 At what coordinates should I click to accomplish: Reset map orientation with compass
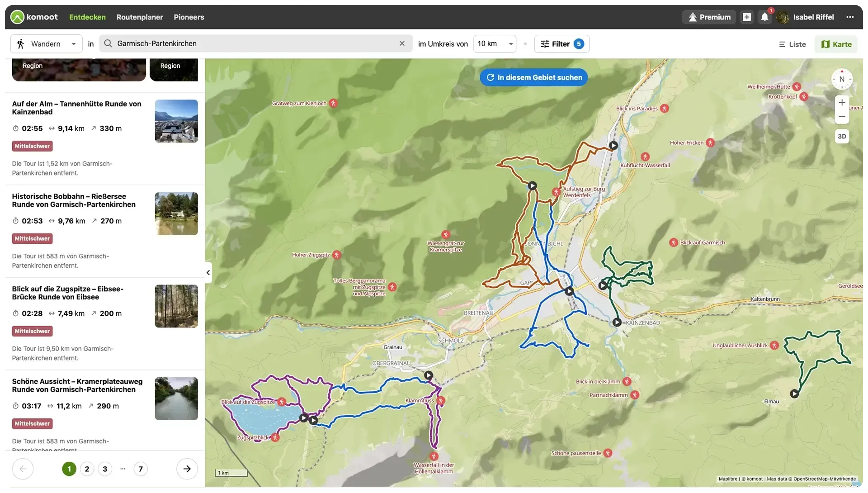point(842,79)
